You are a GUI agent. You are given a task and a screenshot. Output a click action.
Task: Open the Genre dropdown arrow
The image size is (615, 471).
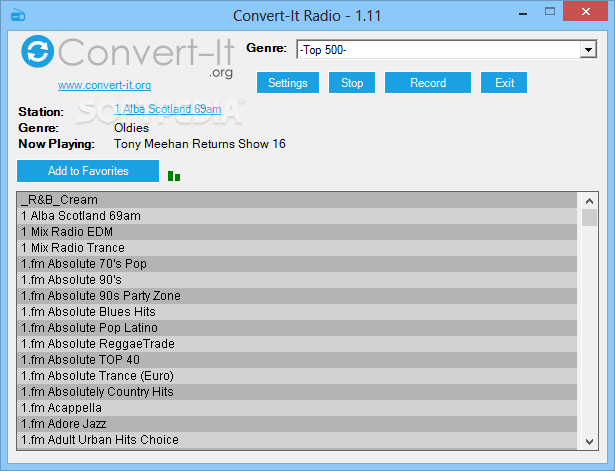point(588,50)
